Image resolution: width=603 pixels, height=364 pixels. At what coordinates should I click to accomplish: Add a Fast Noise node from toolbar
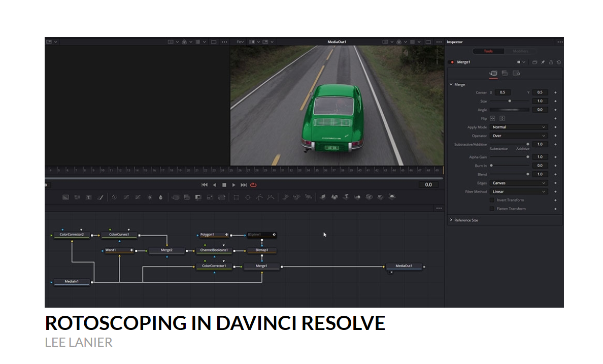pos(77,197)
